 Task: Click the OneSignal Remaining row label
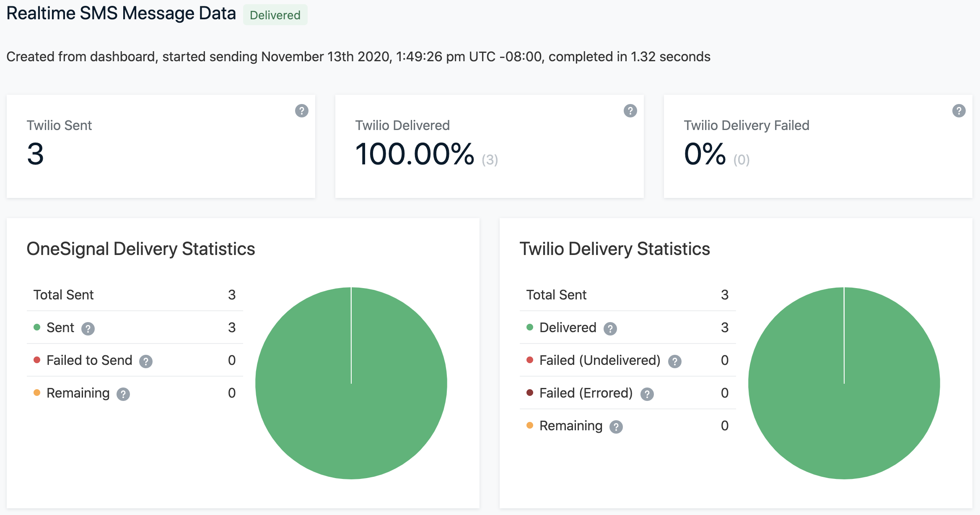click(x=78, y=393)
